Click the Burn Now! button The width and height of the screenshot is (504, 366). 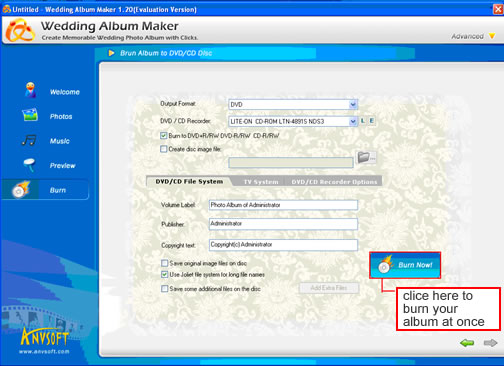405,265
